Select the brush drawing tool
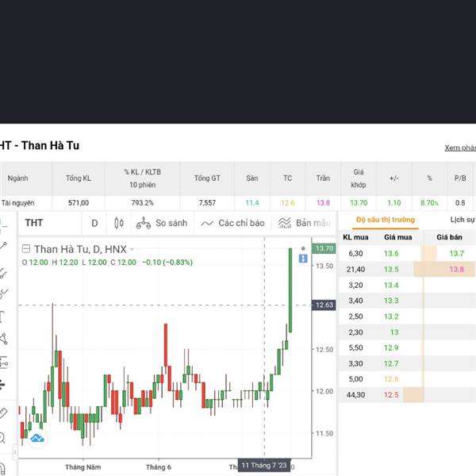Screen dimensions: 476x476 [x=3, y=294]
